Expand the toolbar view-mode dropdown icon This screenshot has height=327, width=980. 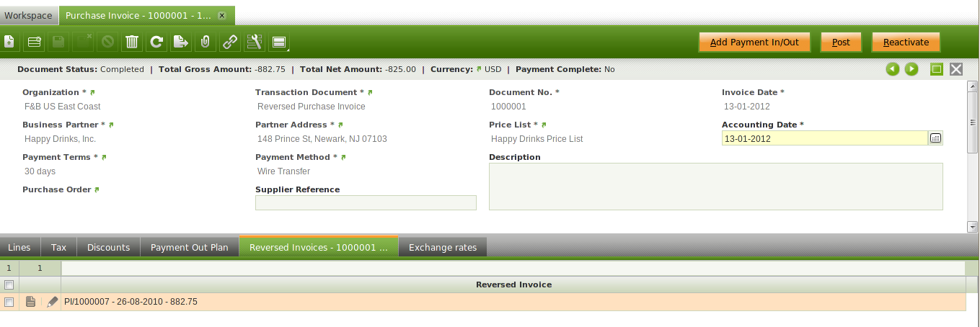pyautogui.click(x=279, y=42)
